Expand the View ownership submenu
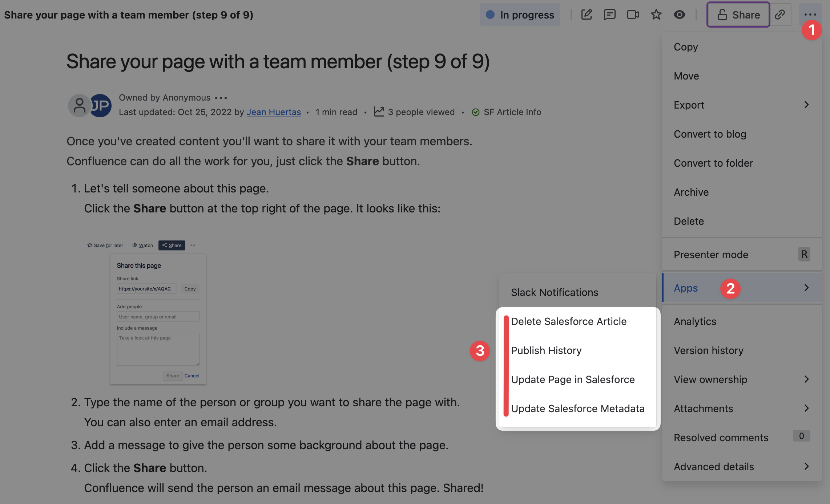Viewport: 830px width, 504px height. click(x=741, y=379)
